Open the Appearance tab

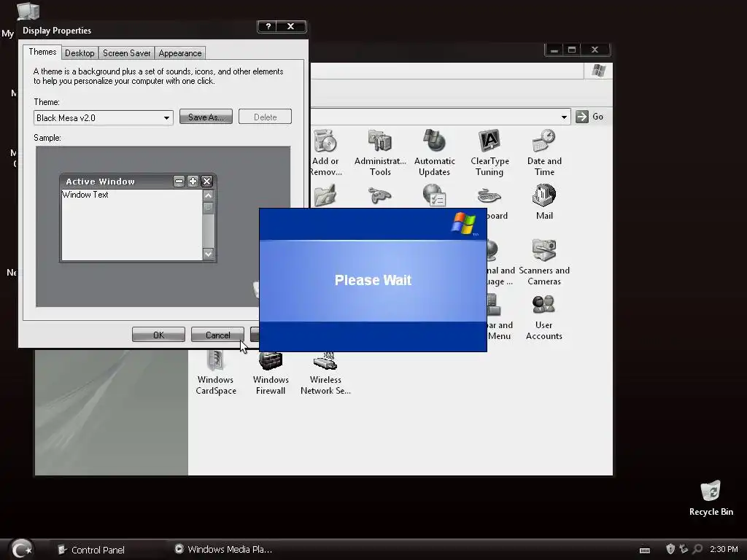click(180, 53)
